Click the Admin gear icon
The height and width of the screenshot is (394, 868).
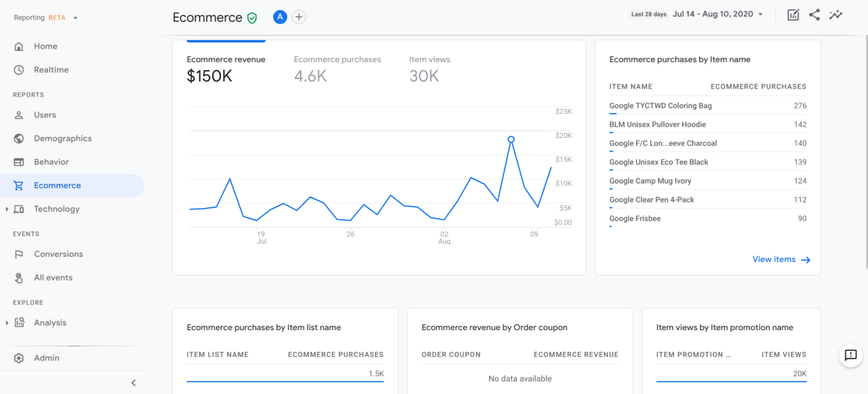[19, 358]
